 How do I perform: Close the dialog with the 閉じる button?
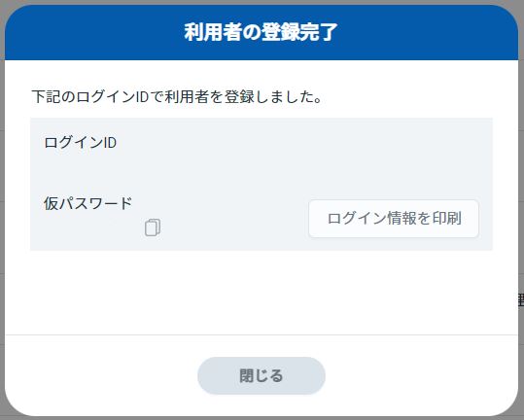click(x=262, y=375)
